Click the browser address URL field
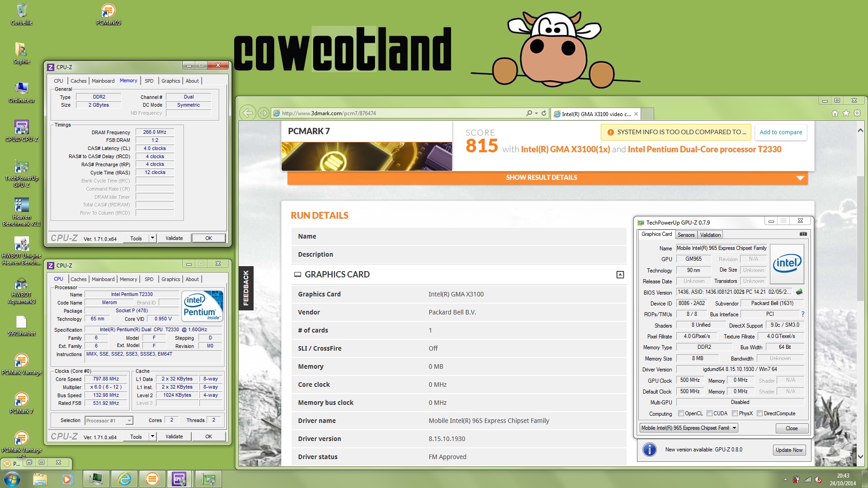The image size is (868, 488). [x=398, y=113]
